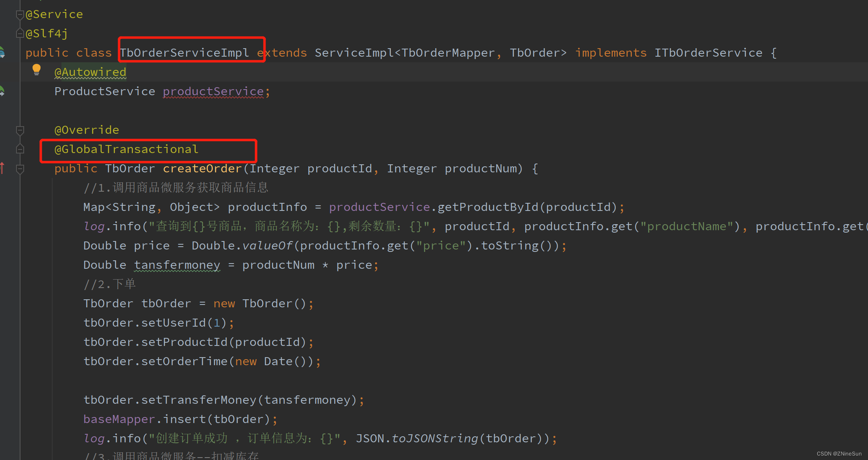Click ServiceImpl superclass name

click(x=354, y=53)
